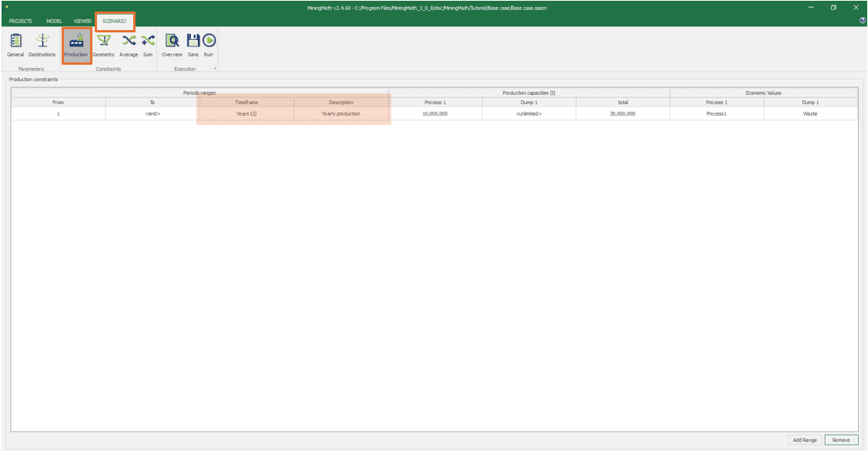
Task: Open Sum constraints
Action: click(x=148, y=45)
